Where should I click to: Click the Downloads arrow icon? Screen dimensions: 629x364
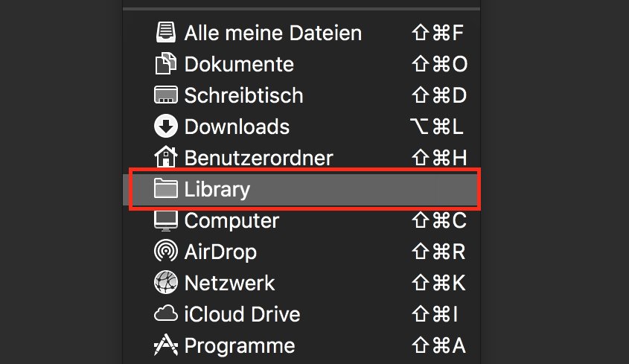click(x=166, y=126)
